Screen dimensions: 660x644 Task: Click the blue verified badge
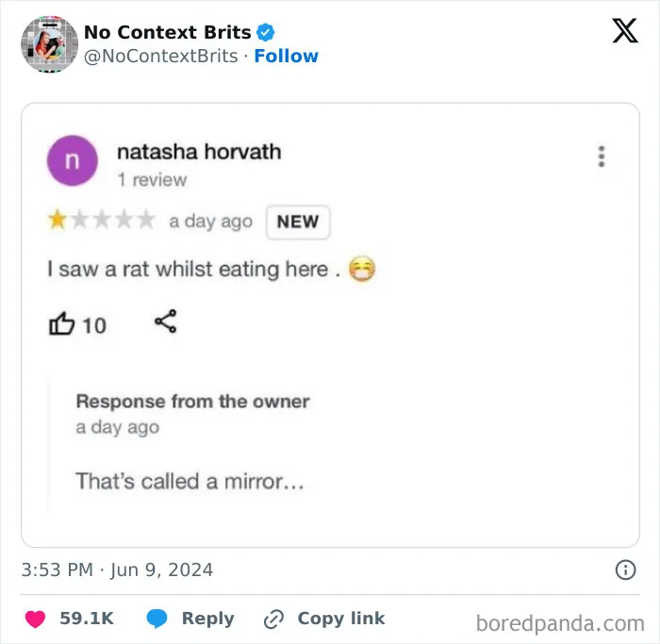click(x=266, y=32)
